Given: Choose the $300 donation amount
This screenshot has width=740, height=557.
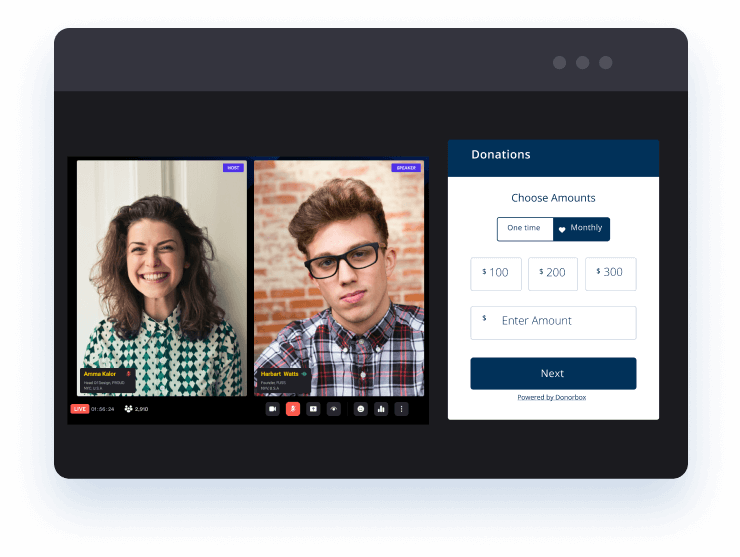Looking at the screenshot, I should point(610,273).
